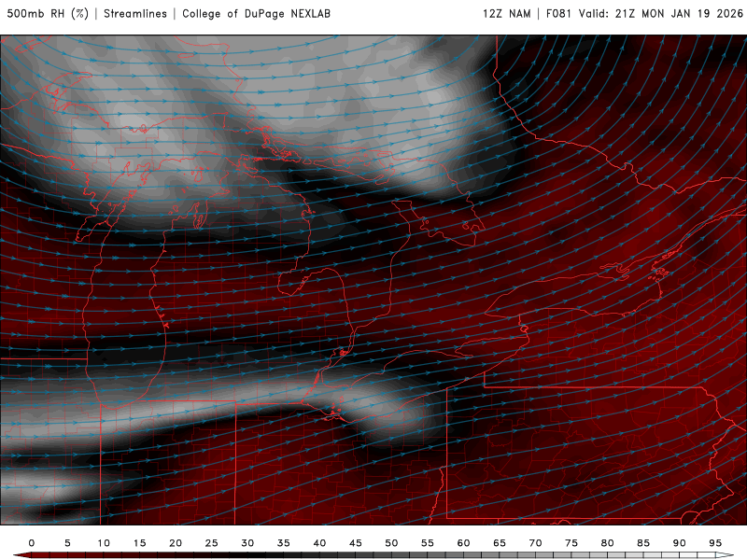
Task: Click the '45' label on color scale
Action: (x=356, y=543)
